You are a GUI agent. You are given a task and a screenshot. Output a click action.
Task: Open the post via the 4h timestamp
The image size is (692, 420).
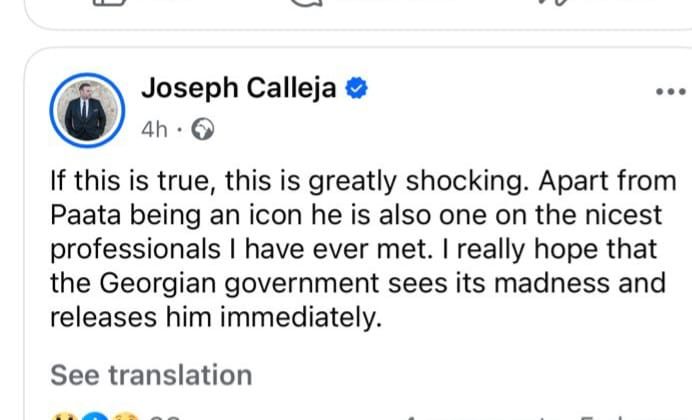[x=154, y=130]
